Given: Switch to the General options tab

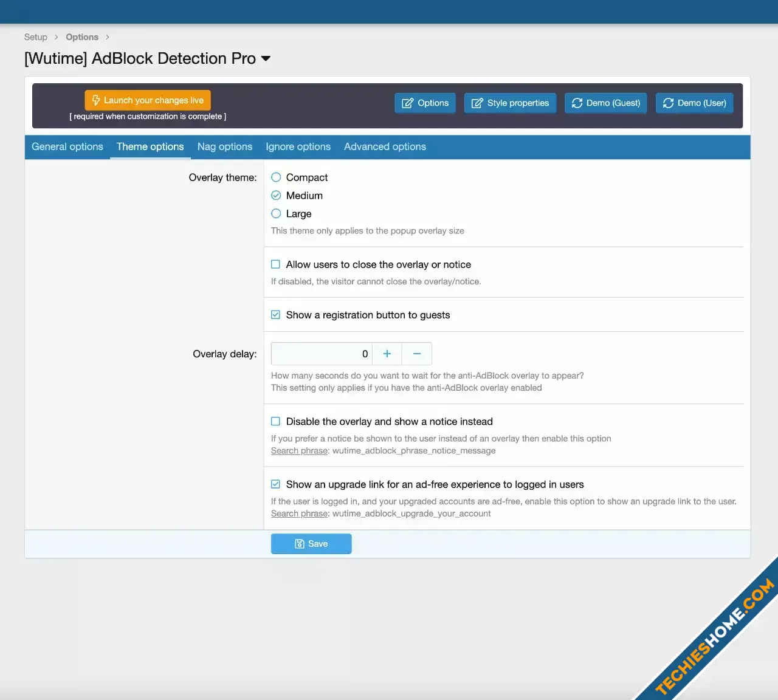Looking at the screenshot, I should [67, 147].
